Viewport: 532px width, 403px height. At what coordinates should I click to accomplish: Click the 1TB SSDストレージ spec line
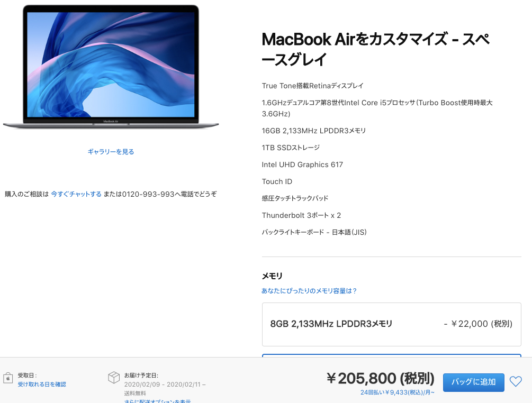(x=291, y=148)
